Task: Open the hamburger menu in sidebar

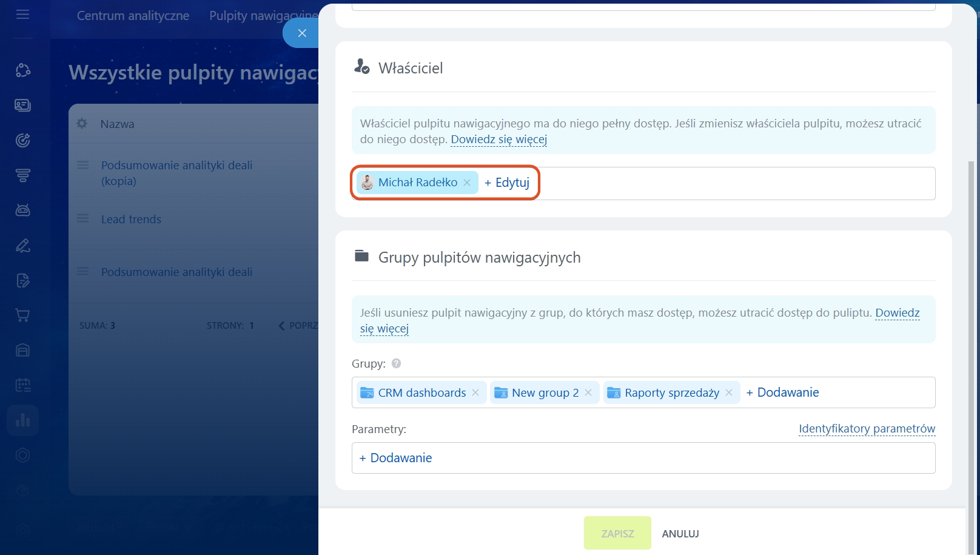Action: coord(22,15)
